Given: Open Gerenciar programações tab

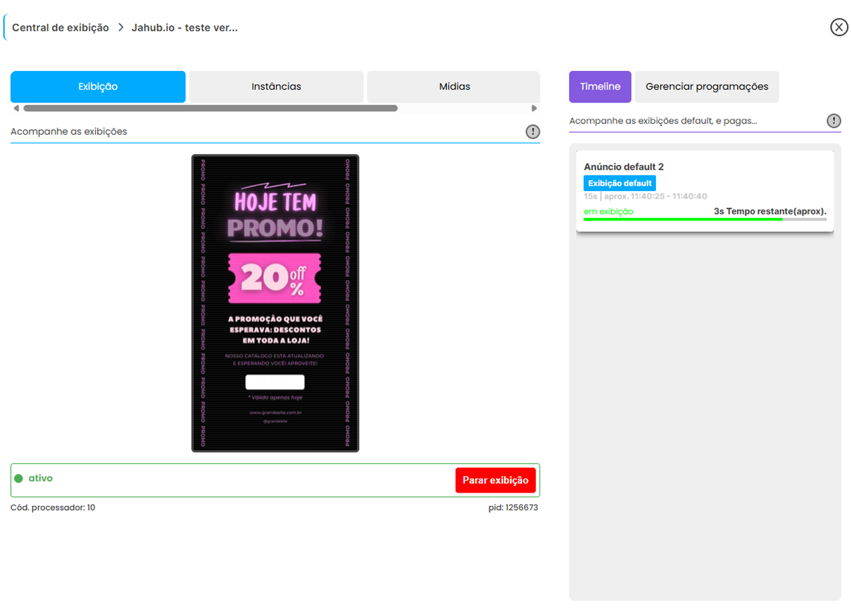Looking at the screenshot, I should coord(706,86).
